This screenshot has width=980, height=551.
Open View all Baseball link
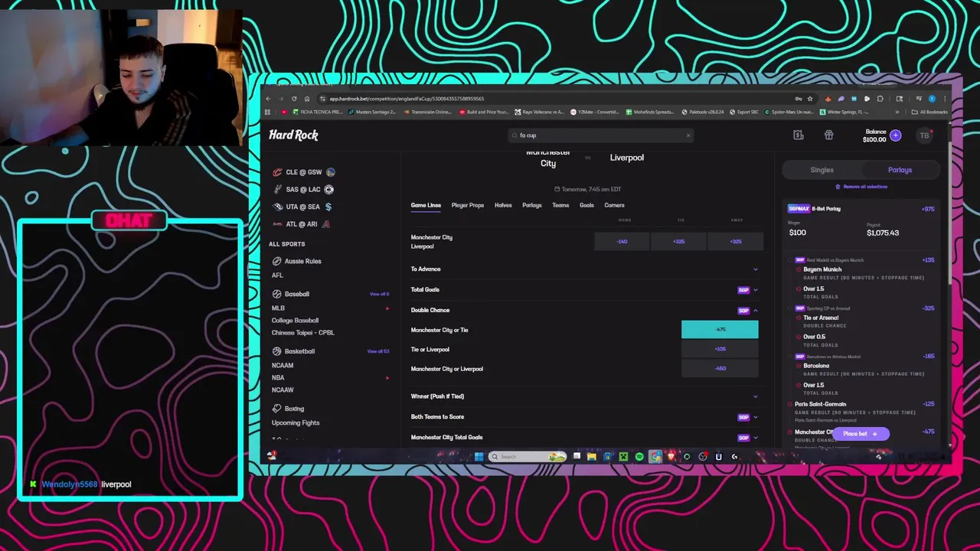[379, 294]
